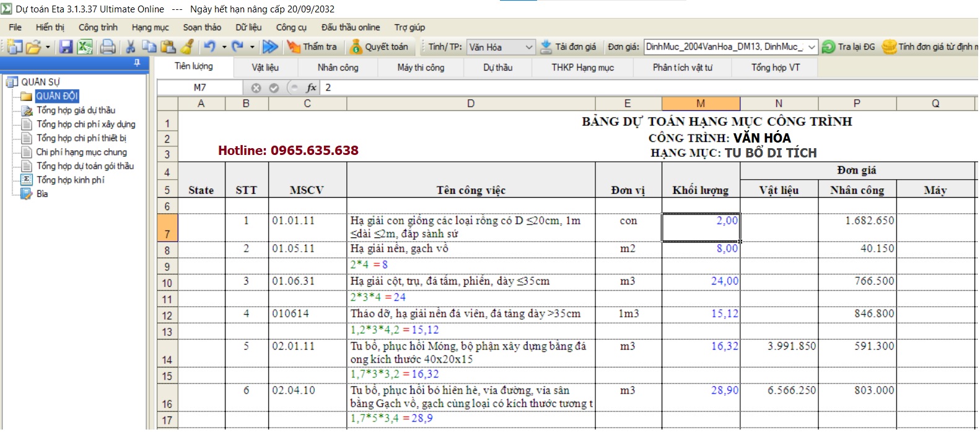Export to Excel using the toolbar icon
Viewport: 980px width, 432px height.
point(85,47)
